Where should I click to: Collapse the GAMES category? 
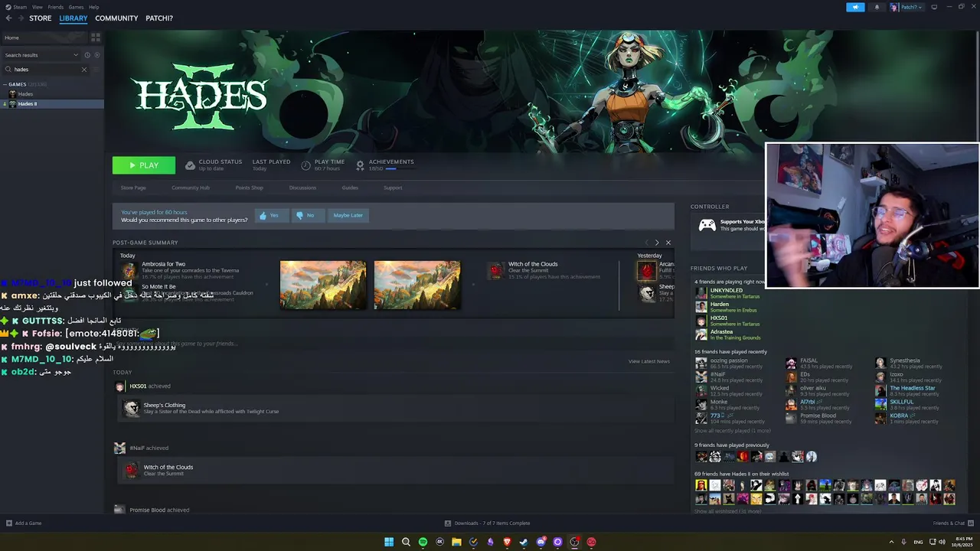[5, 84]
